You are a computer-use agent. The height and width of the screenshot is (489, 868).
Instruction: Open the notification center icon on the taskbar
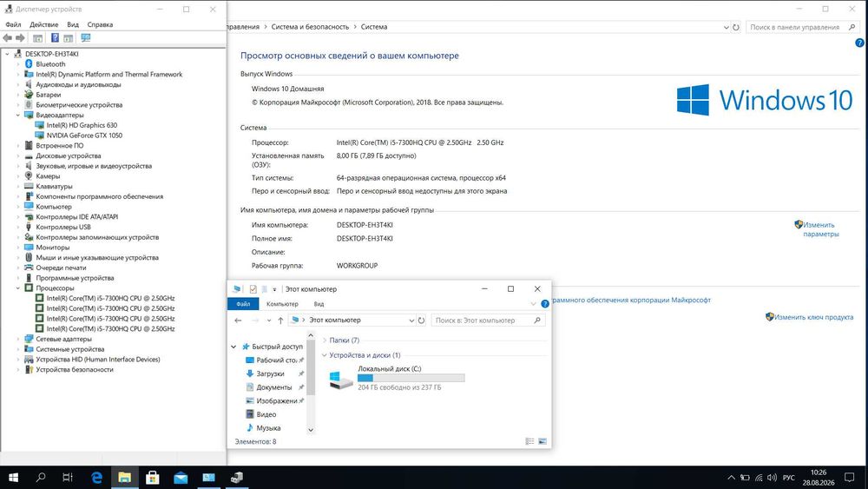849,478
